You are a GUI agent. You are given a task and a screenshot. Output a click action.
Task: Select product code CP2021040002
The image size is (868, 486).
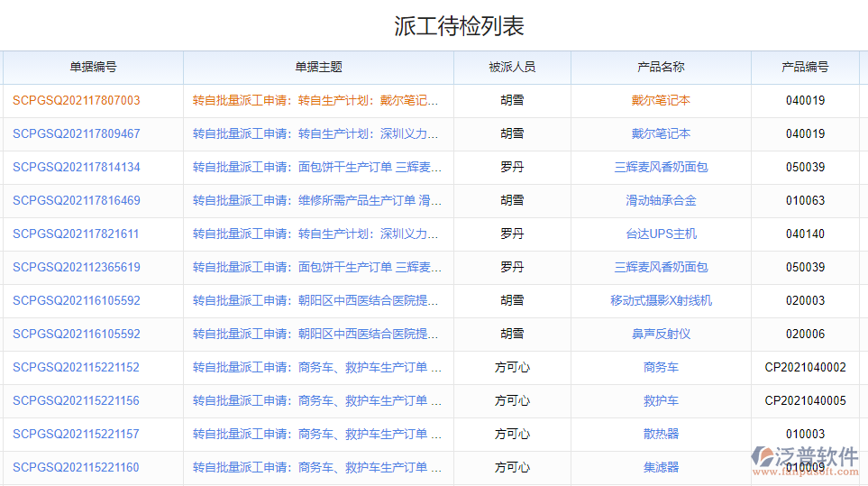[805, 368]
